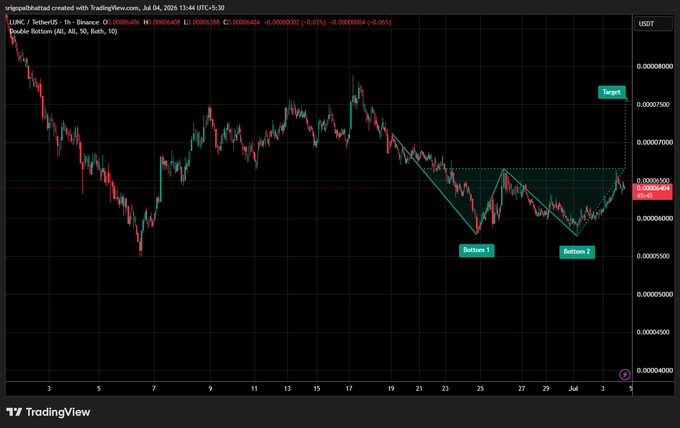Click price axis label 0.00007500
This screenshot has width=680, height=428.
[x=655, y=105]
